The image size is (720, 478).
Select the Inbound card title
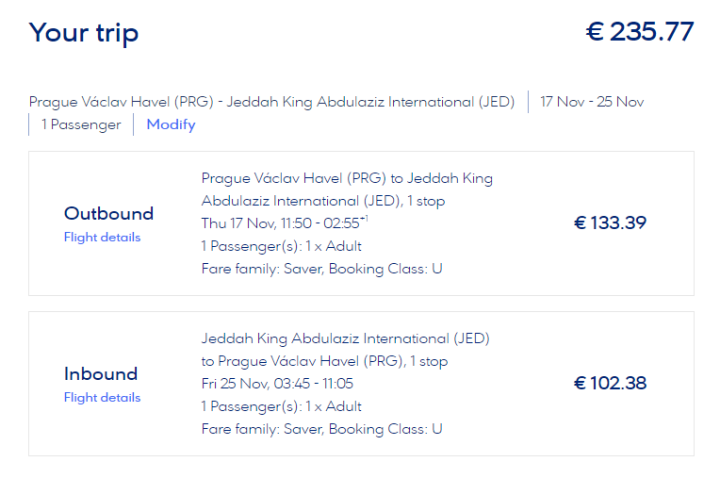click(101, 374)
